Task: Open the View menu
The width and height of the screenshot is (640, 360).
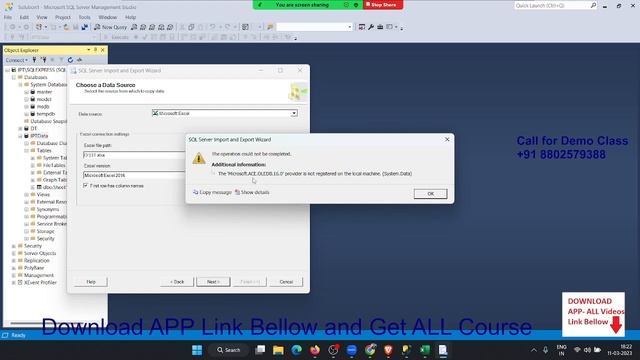Action: coord(42,17)
